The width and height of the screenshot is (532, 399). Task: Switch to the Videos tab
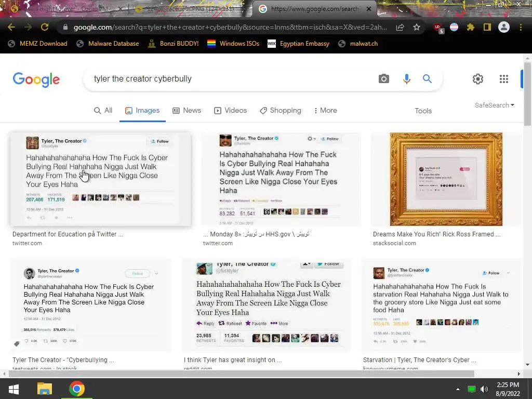pyautogui.click(x=230, y=110)
